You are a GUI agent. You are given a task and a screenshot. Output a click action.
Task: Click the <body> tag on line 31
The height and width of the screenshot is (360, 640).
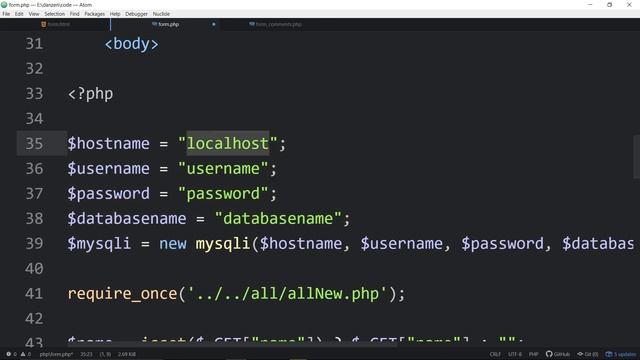[x=131, y=44]
